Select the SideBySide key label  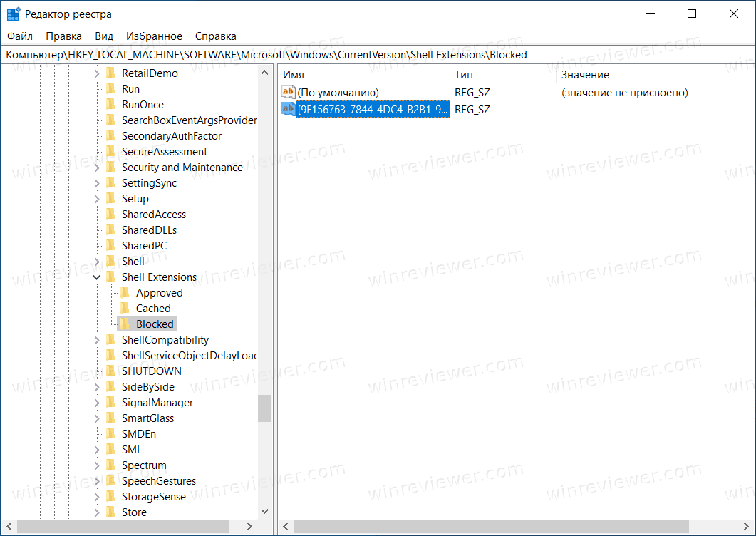(148, 387)
